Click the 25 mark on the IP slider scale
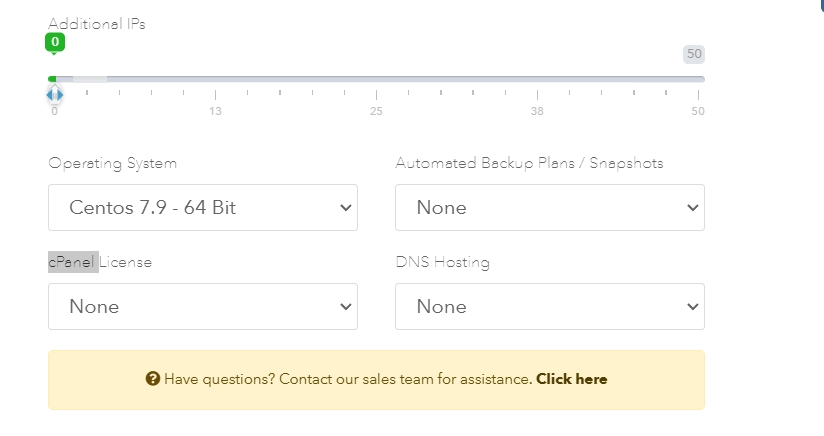The height and width of the screenshot is (436, 824). 376,110
